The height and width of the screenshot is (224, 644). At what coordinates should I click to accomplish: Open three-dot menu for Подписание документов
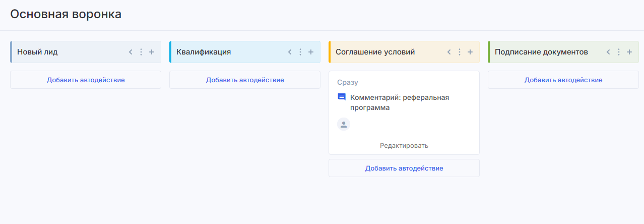click(x=619, y=52)
